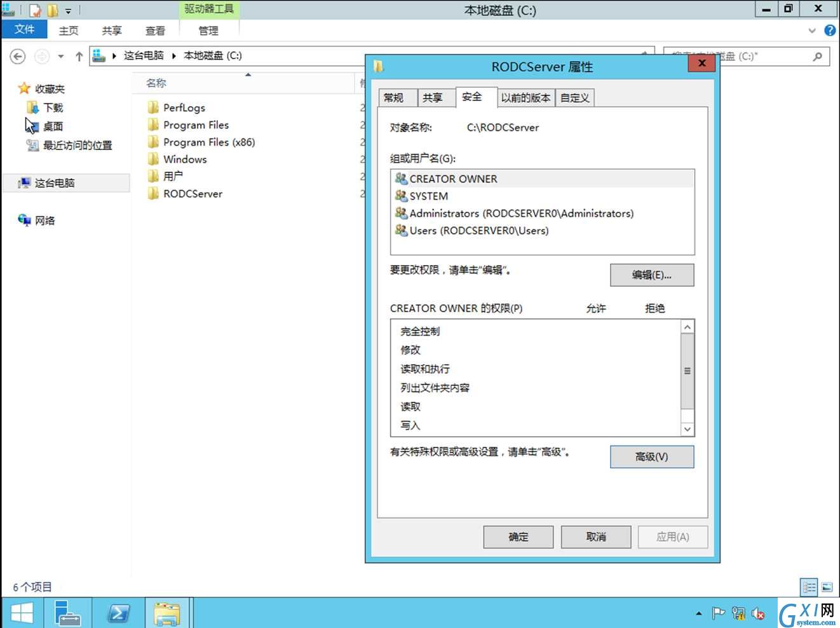
Task: Open the 管理 ribbon tab
Action: coord(208,31)
